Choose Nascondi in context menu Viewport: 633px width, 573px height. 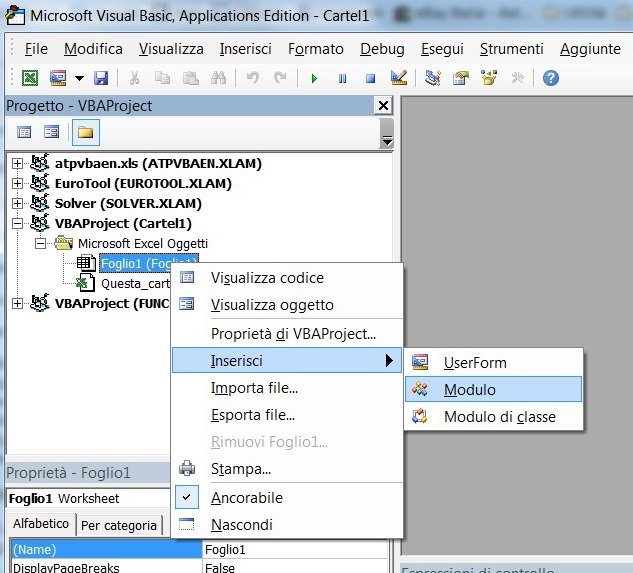[x=287, y=525]
